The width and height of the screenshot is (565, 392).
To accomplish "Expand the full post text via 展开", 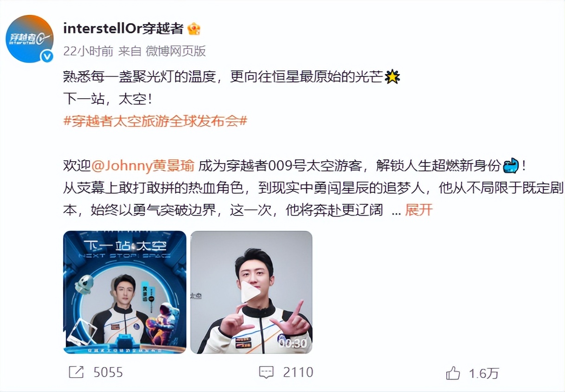I will pos(418,210).
